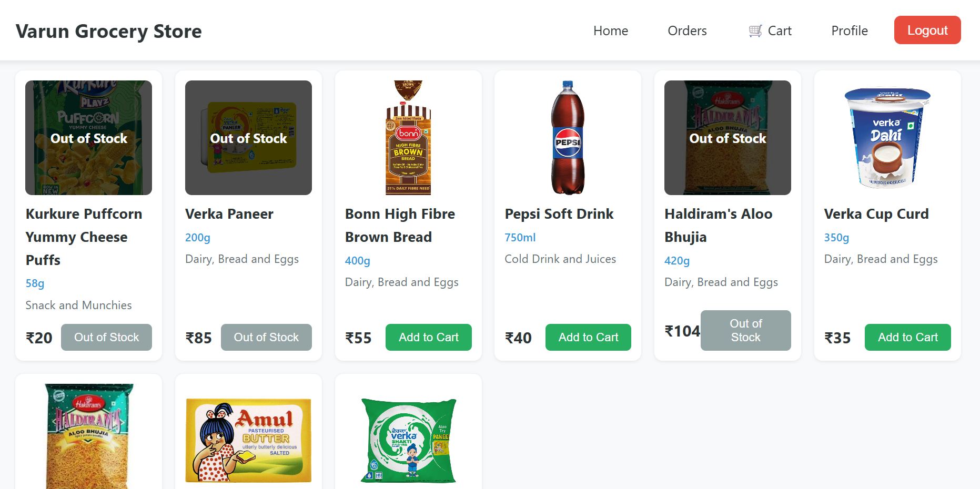Click the shopping cart icon in navbar

point(755,31)
